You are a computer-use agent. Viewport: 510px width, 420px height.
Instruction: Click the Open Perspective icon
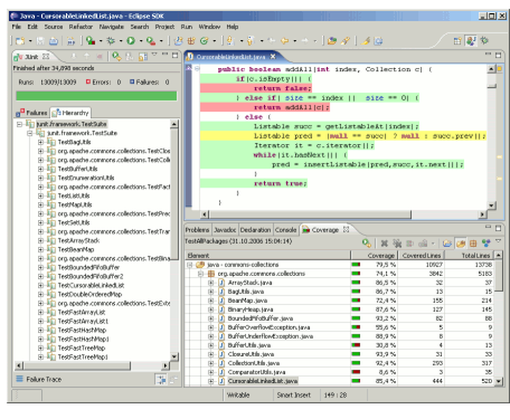(x=457, y=41)
